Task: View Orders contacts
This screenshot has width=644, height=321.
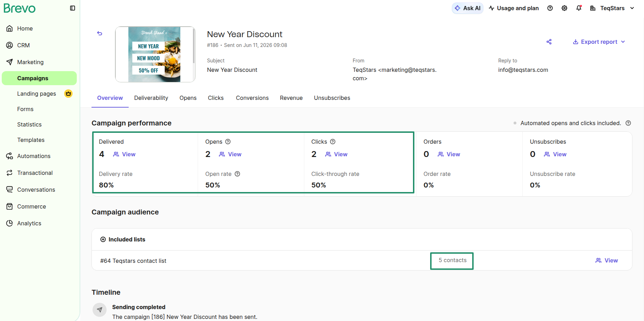Action: [449, 154]
